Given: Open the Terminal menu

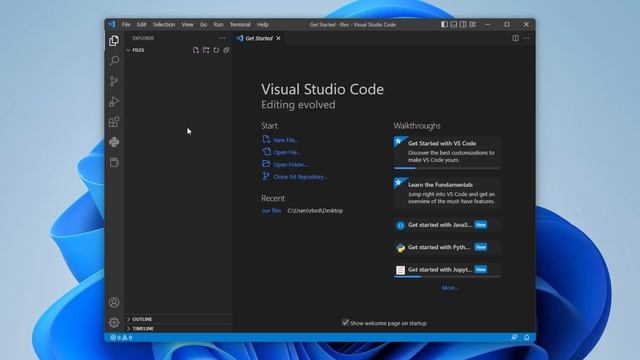Looking at the screenshot, I should (x=240, y=24).
